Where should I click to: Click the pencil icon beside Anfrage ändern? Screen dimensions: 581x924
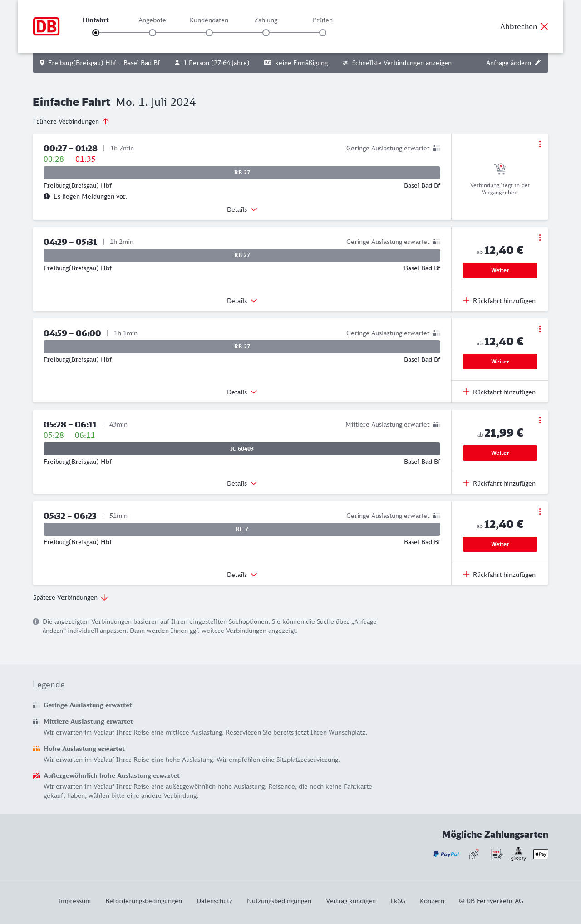538,63
